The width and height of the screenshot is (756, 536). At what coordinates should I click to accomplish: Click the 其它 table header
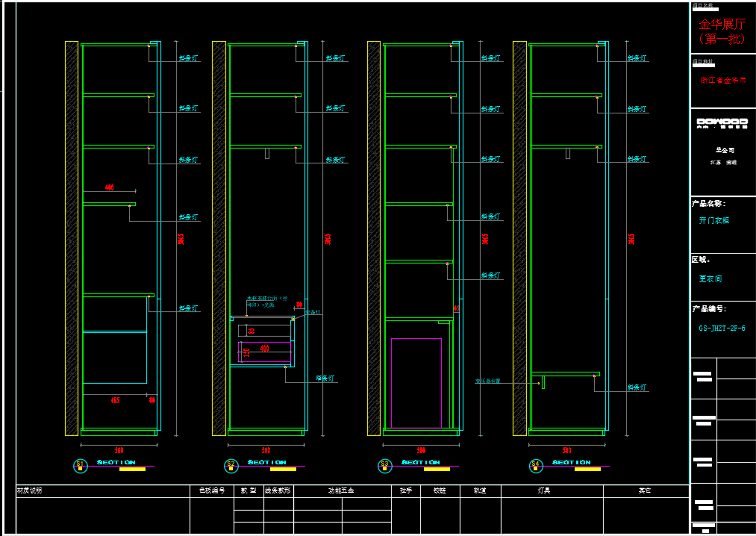[x=645, y=490]
